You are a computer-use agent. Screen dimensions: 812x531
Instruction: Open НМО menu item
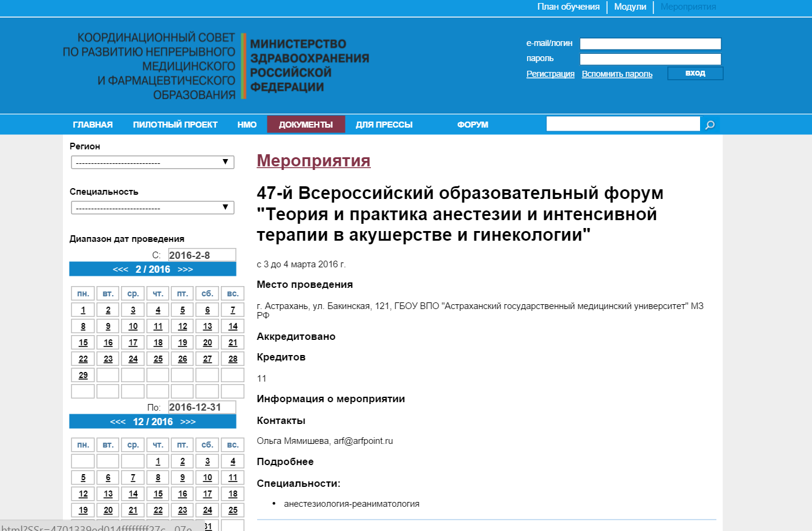coord(247,125)
